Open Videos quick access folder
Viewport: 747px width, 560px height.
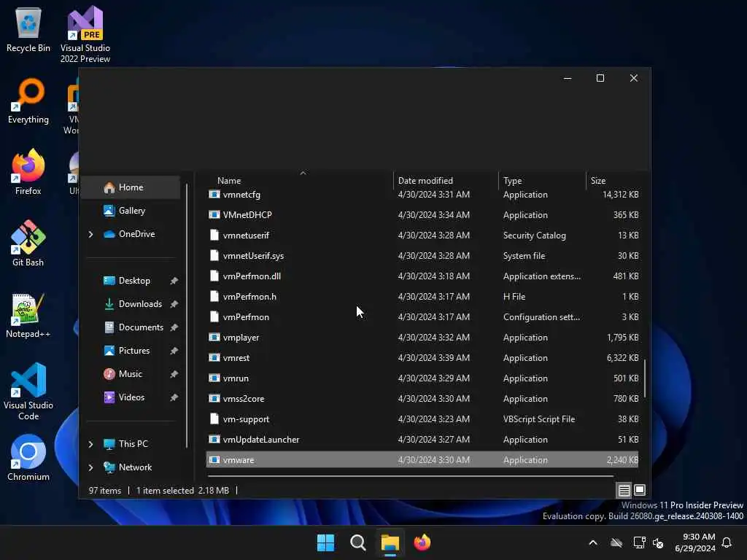[131, 397]
